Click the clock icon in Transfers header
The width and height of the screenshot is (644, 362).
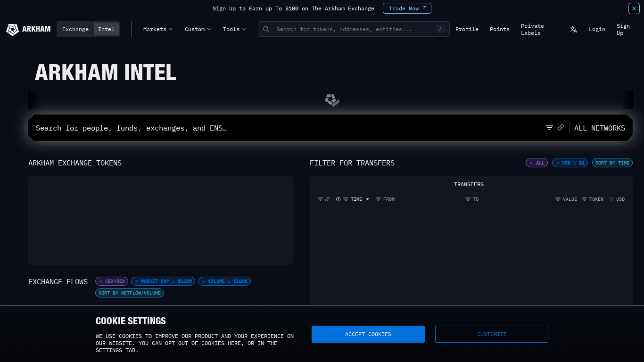click(338, 199)
